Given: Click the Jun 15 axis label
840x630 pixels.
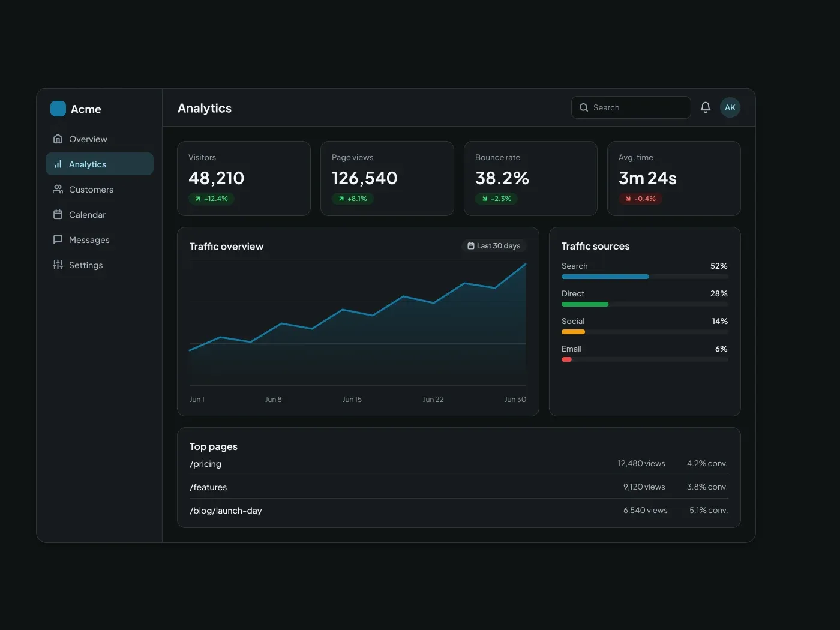Looking at the screenshot, I should 352,399.
